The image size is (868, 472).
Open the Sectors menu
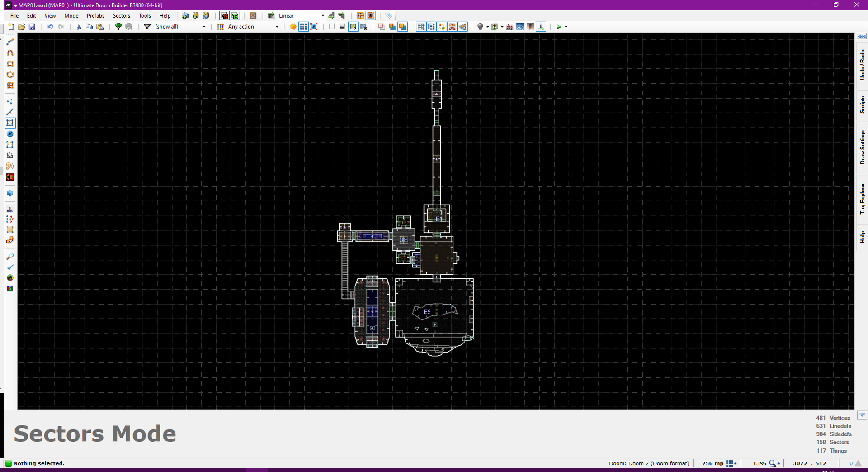tap(121, 16)
